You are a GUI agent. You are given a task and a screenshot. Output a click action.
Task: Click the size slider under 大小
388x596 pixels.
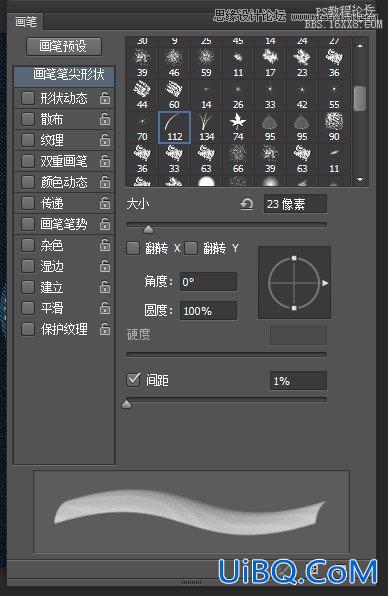226,225
